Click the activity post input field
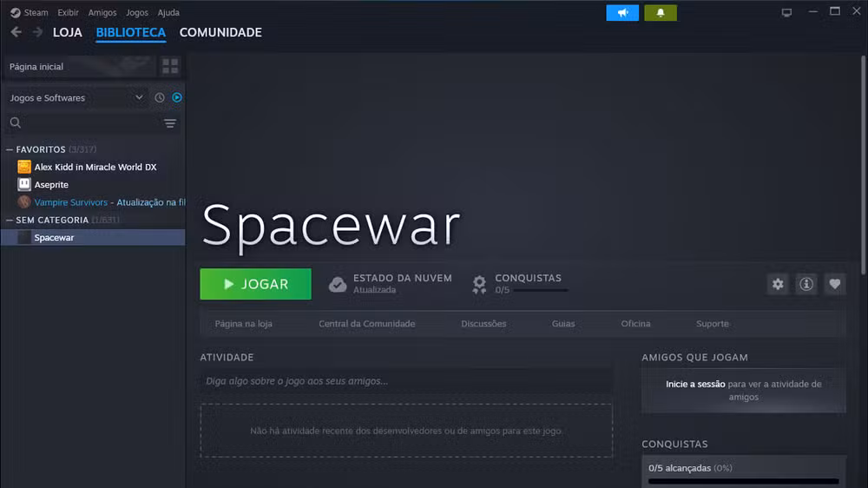 click(406, 381)
